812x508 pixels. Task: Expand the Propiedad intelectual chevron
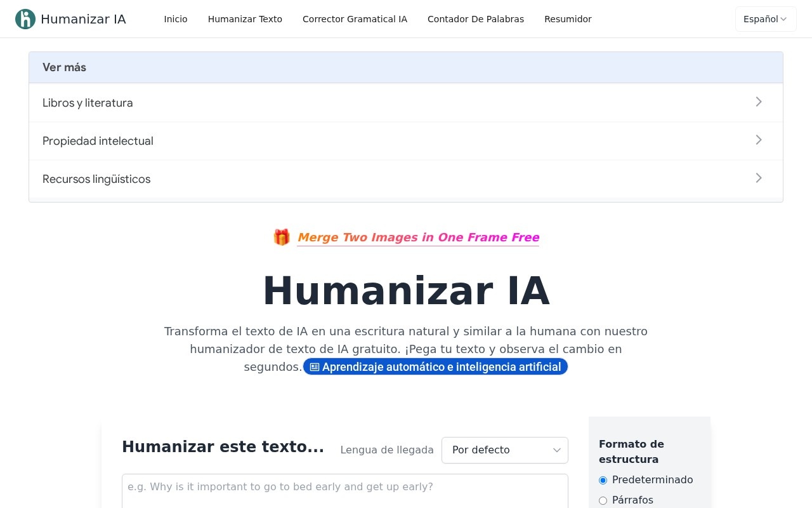pyautogui.click(x=759, y=140)
